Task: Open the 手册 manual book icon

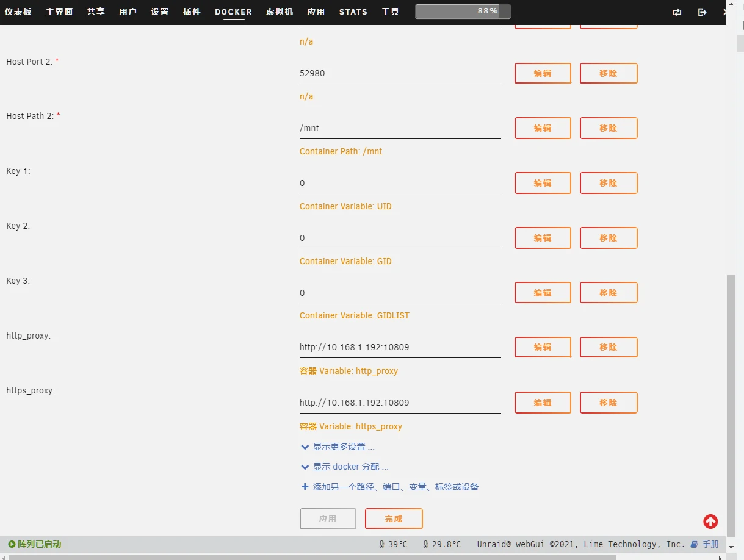Action: click(x=694, y=544)
